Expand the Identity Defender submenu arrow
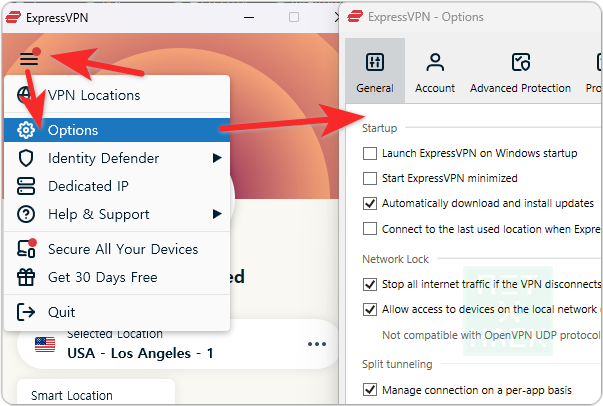Image resolution: width=603 pixels, height=406 pixels. (x=216, y=158)
